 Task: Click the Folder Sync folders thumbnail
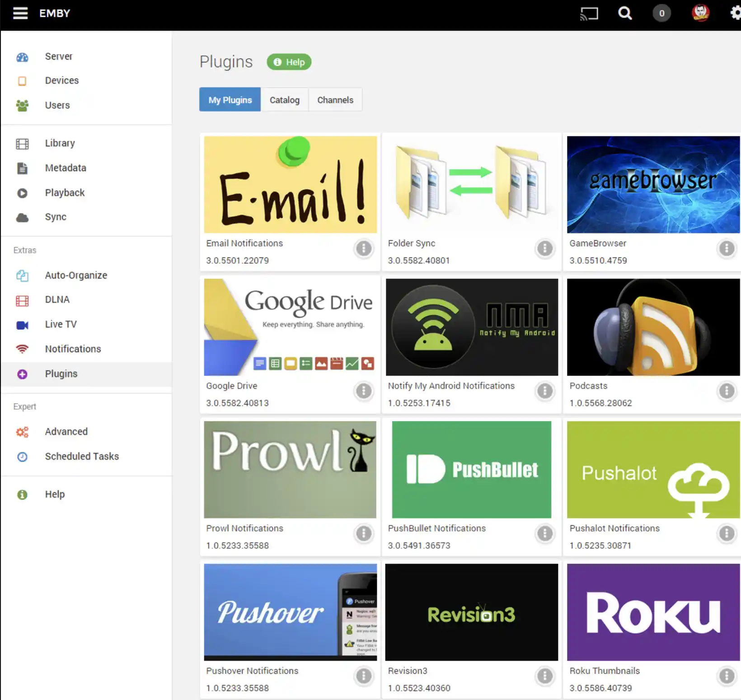point(472,185)
